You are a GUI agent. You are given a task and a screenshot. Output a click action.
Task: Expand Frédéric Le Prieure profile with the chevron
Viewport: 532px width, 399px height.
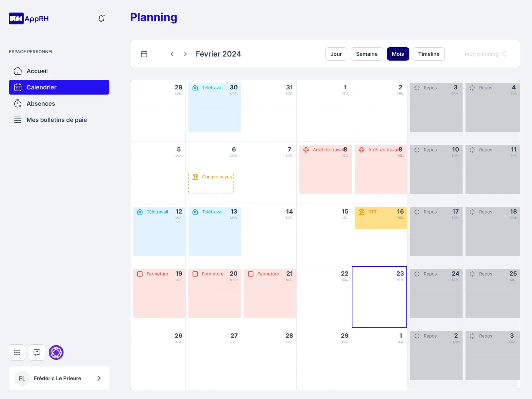[x=99, y=378]
